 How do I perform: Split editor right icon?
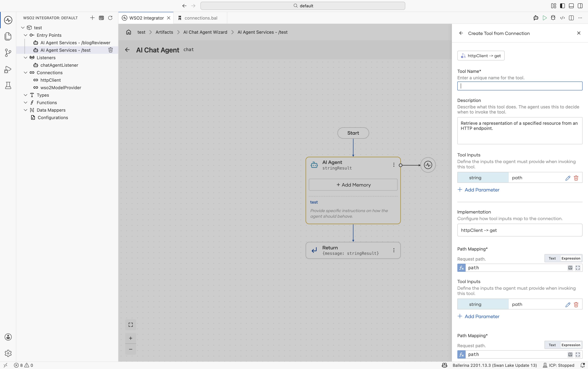point(571,18)
